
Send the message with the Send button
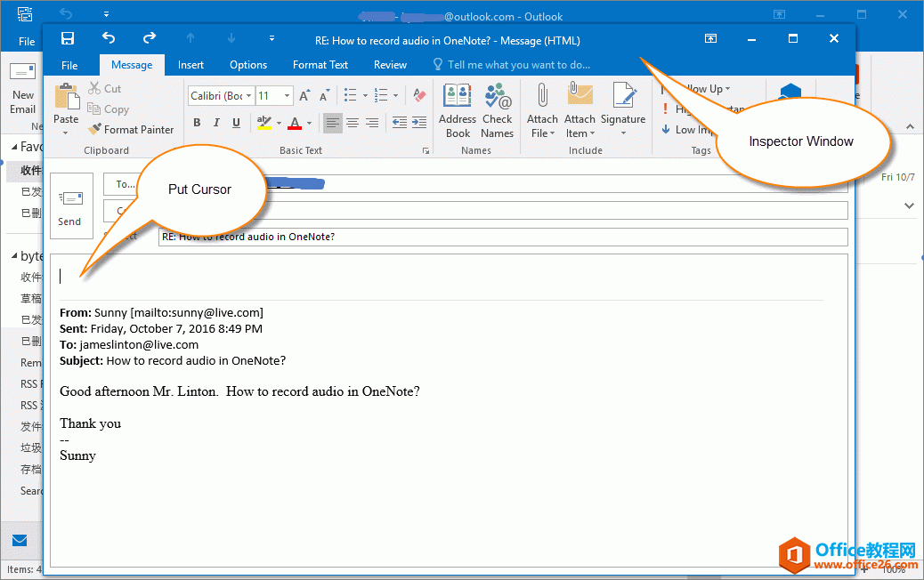tap(71, 205)
